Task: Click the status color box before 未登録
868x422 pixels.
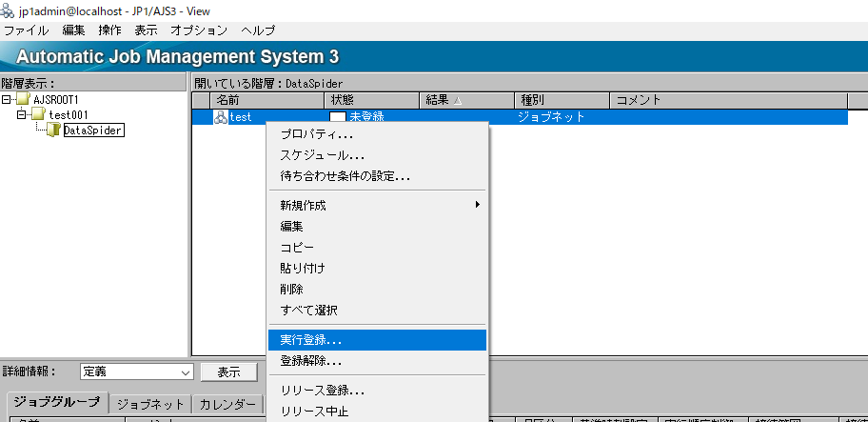Action: [x=338, y=117]
